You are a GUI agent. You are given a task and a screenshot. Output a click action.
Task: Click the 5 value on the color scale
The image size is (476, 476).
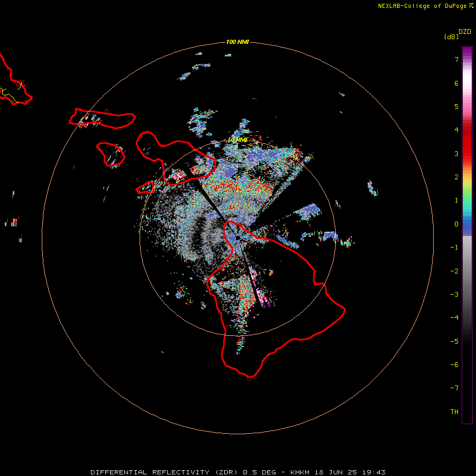pos(456,106)
